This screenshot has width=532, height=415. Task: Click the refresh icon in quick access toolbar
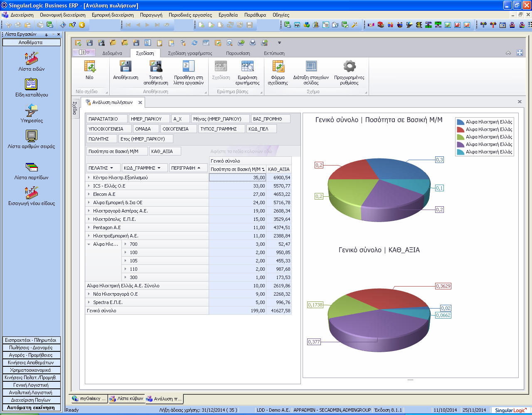tap(195, 43)
